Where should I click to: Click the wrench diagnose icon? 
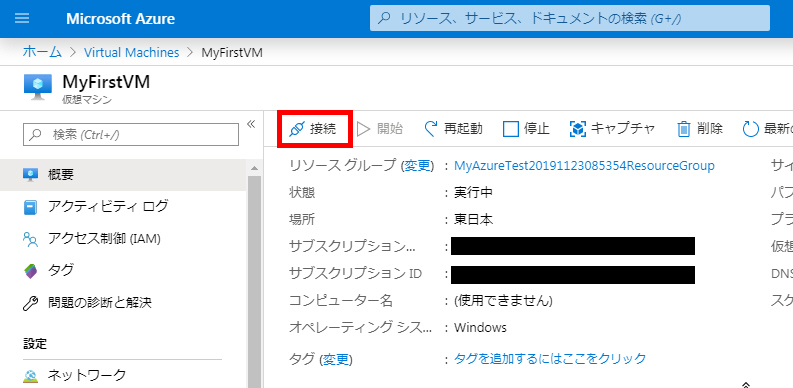[31, 304]
